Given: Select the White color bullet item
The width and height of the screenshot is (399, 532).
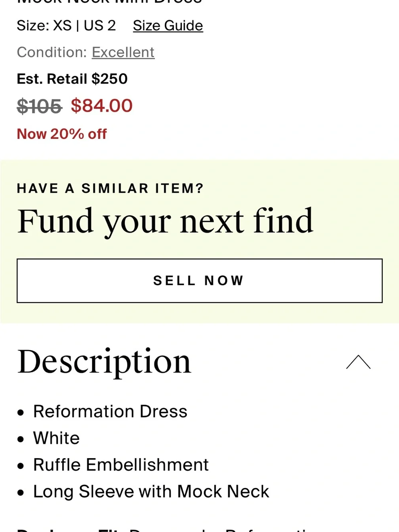Looking at the screenshot, I should 56,438.
